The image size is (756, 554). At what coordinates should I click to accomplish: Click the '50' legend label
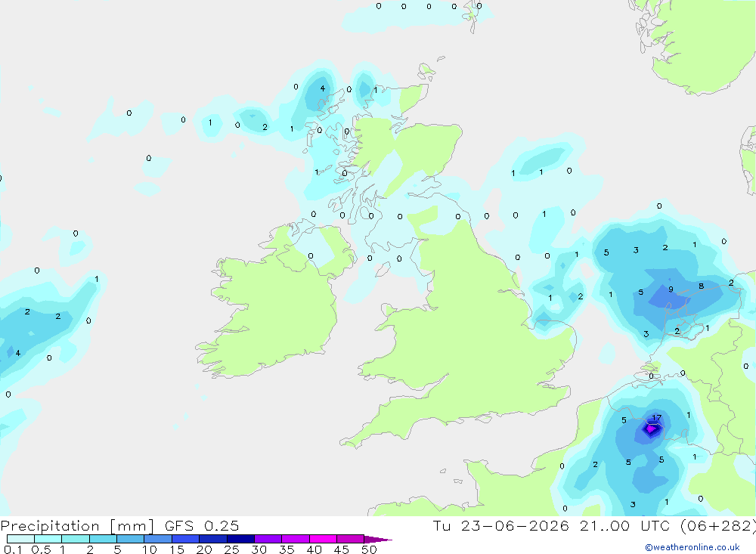click(x=369, y=549)
